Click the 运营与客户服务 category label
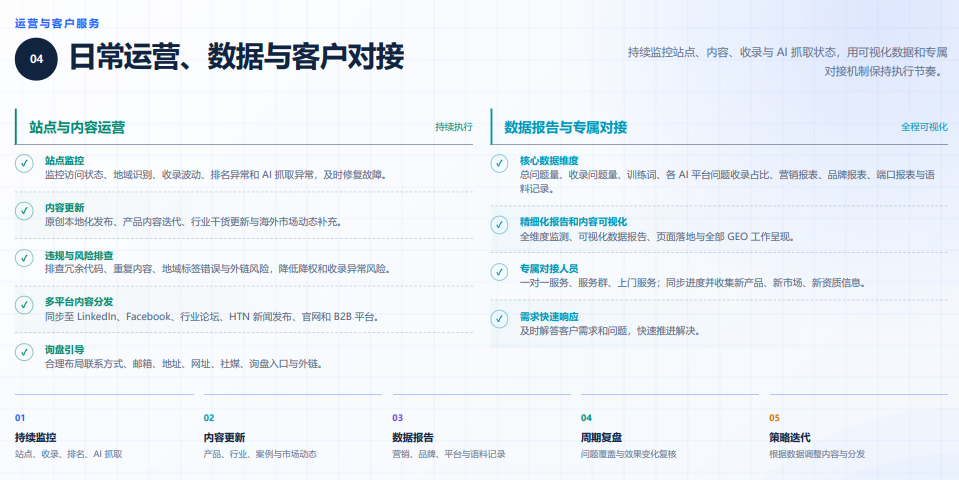 (57, 23)
